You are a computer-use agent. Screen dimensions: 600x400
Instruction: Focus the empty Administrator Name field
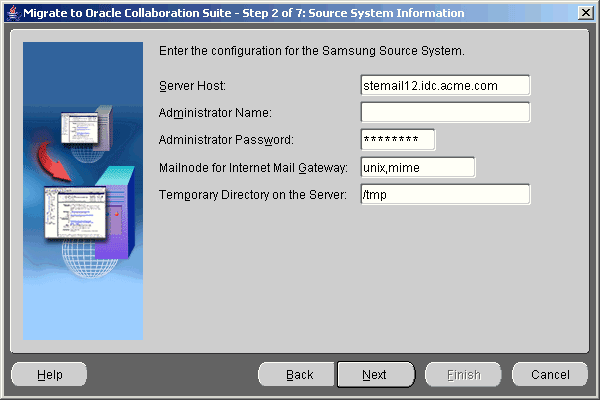[x=445, y=112]
